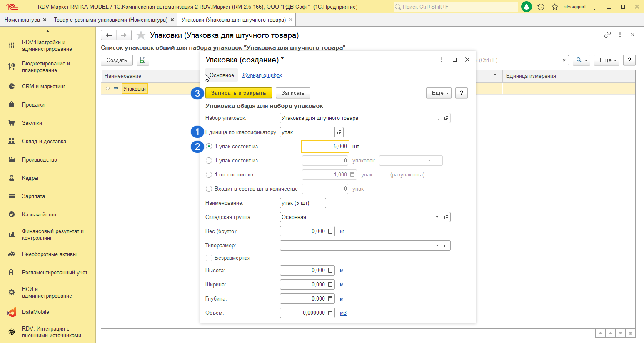Select 'Входит в состав шт' radio option

(x=209, y=189)
